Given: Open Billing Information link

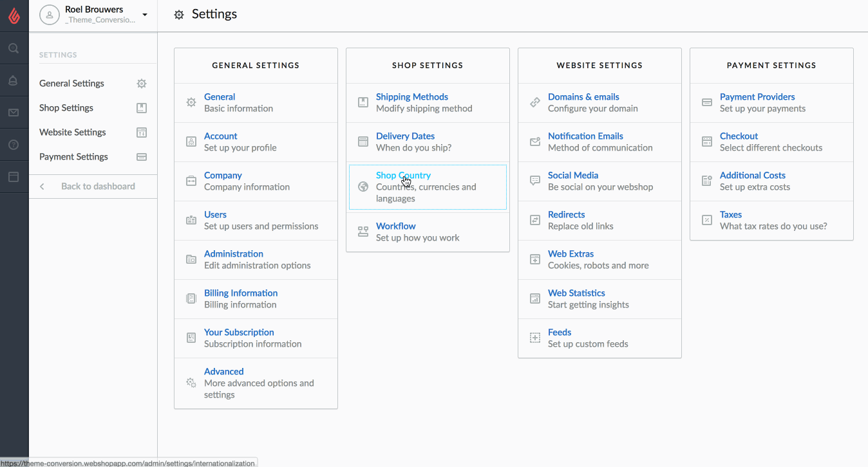Looking at the screenshot, I should [241, 293].
